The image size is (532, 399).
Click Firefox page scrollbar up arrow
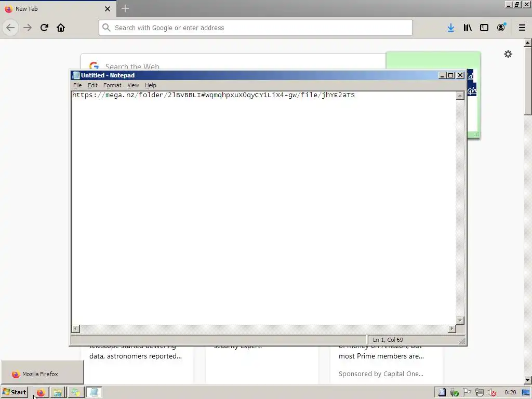point(527,43)
